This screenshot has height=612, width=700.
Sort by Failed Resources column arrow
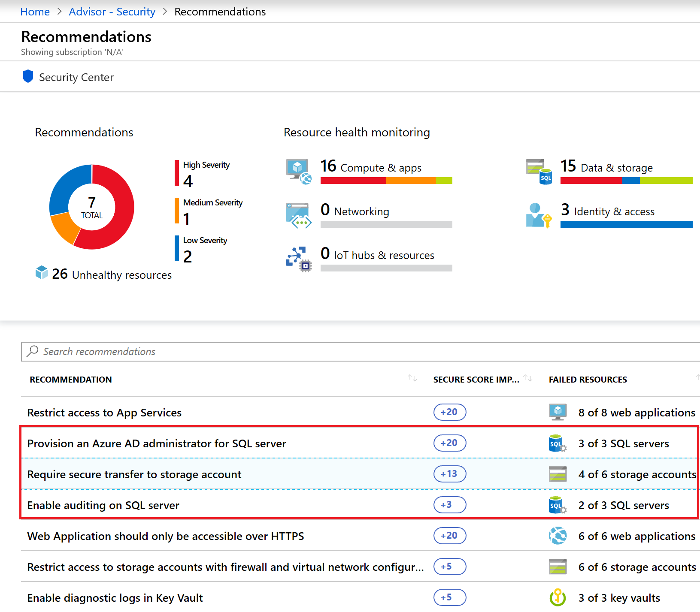click(x=697, y=377)
